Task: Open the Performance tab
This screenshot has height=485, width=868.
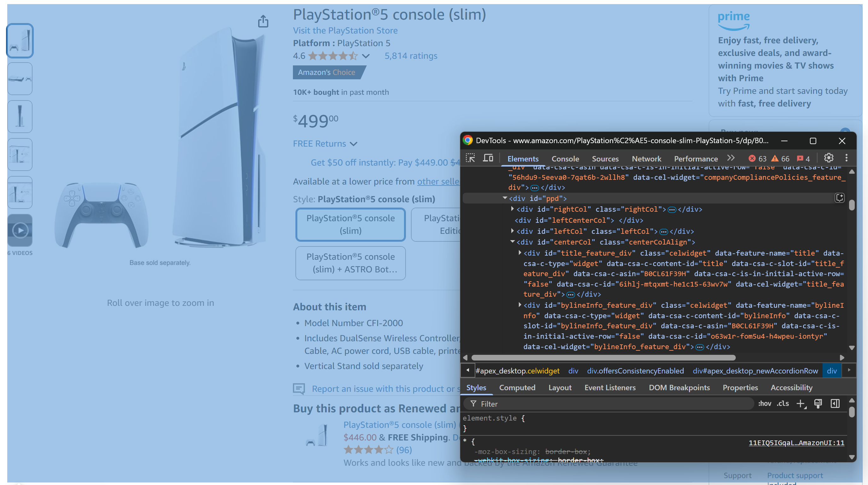Action: point(695,159)
